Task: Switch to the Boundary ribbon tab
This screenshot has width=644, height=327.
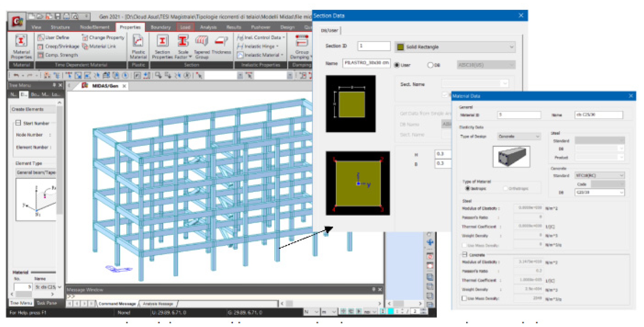Action: (x=160, y=27)
